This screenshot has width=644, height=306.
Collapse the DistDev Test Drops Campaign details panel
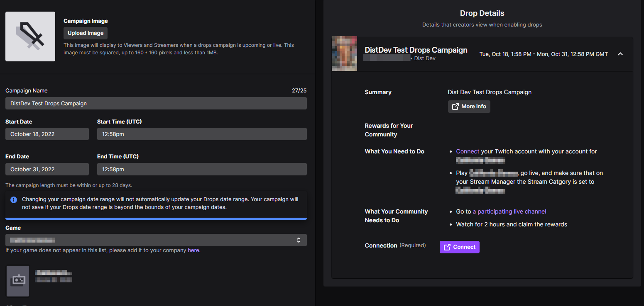[620, 54]
